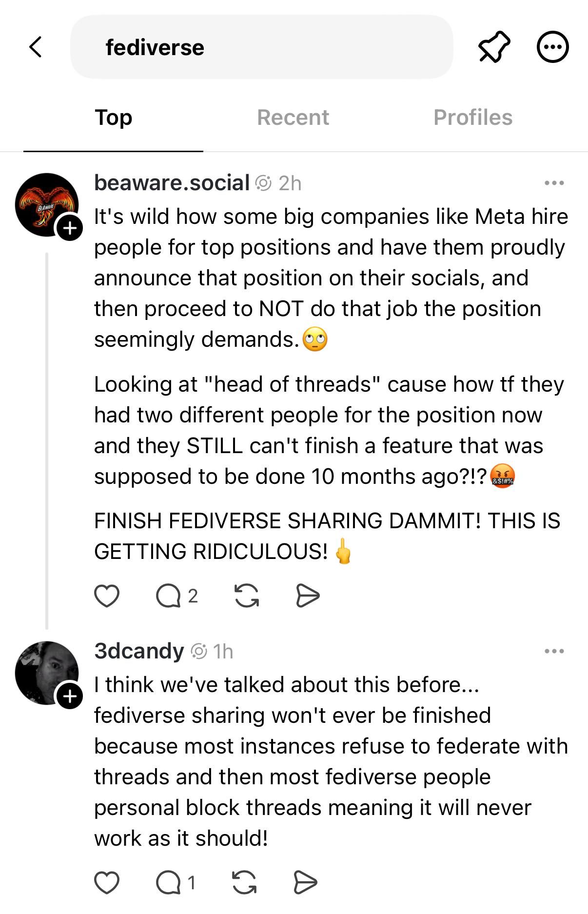Tap the fediverse search field

[x=263, y=47]
